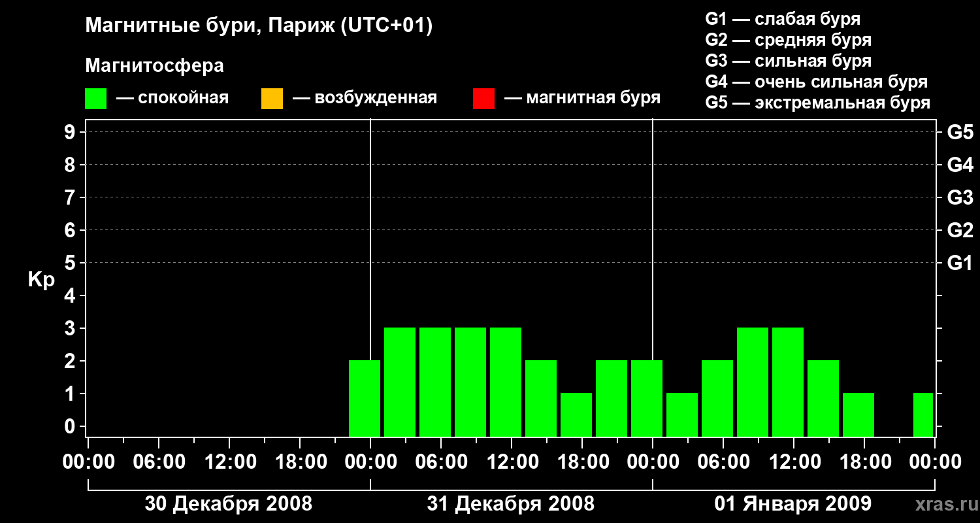Click the Kp 1 bar above 18:00 on 31 December
The width and height of the screenshot is (980, 523).
click(576, 414)
